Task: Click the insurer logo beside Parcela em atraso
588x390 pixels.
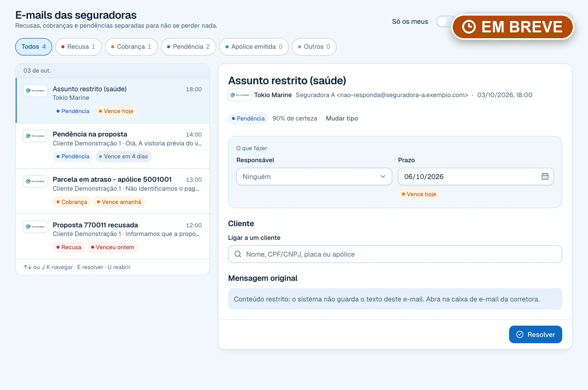Action: click(35, 181)
